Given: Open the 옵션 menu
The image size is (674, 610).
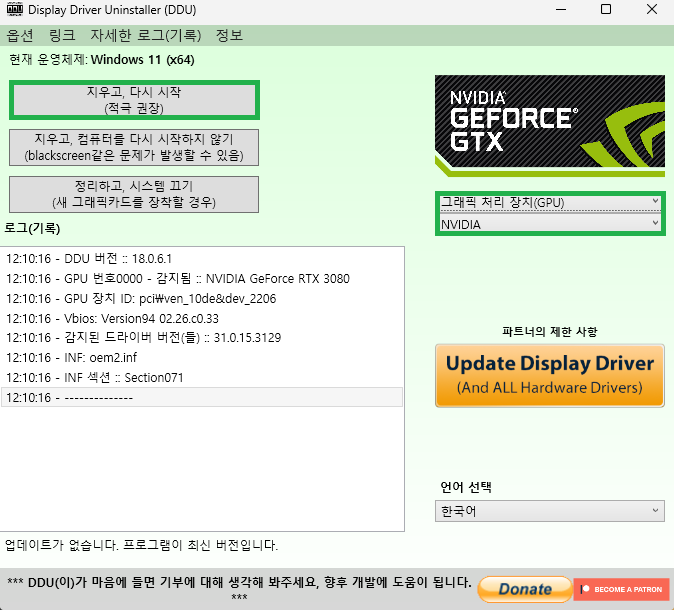Looking at the screenshot, I should (x=20, y=35).
